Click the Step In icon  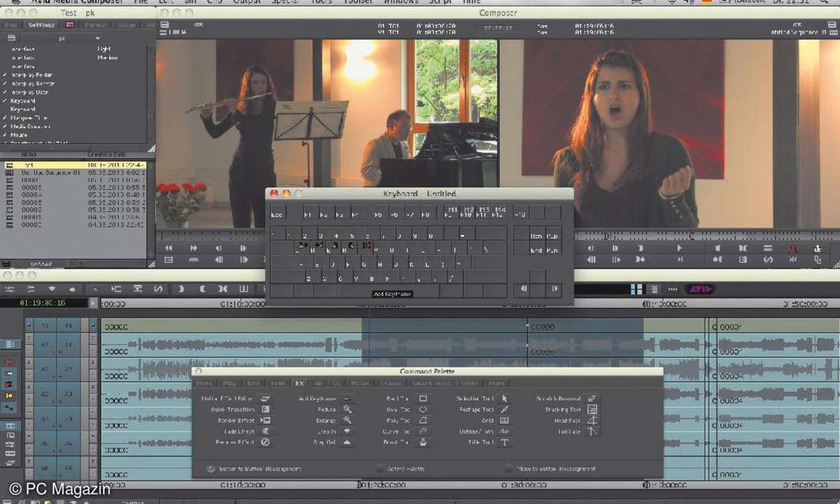pyautogui.click(x=347, y=431)
